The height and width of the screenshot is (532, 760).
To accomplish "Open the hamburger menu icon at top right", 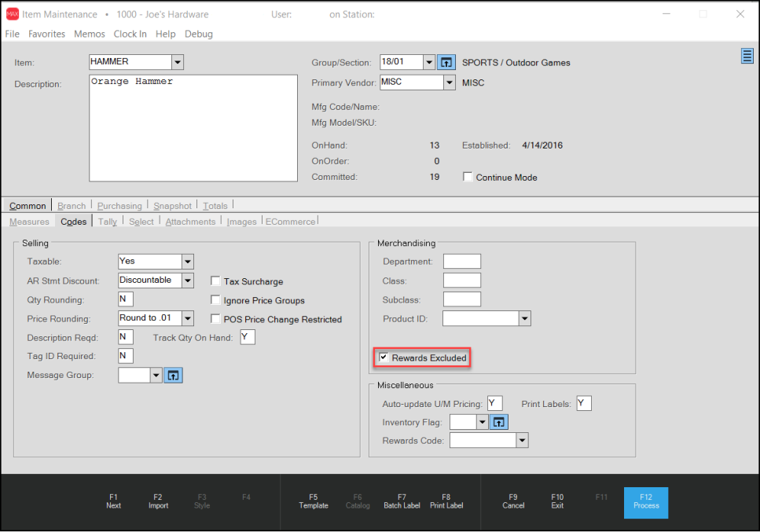I will tap(747, 56).
